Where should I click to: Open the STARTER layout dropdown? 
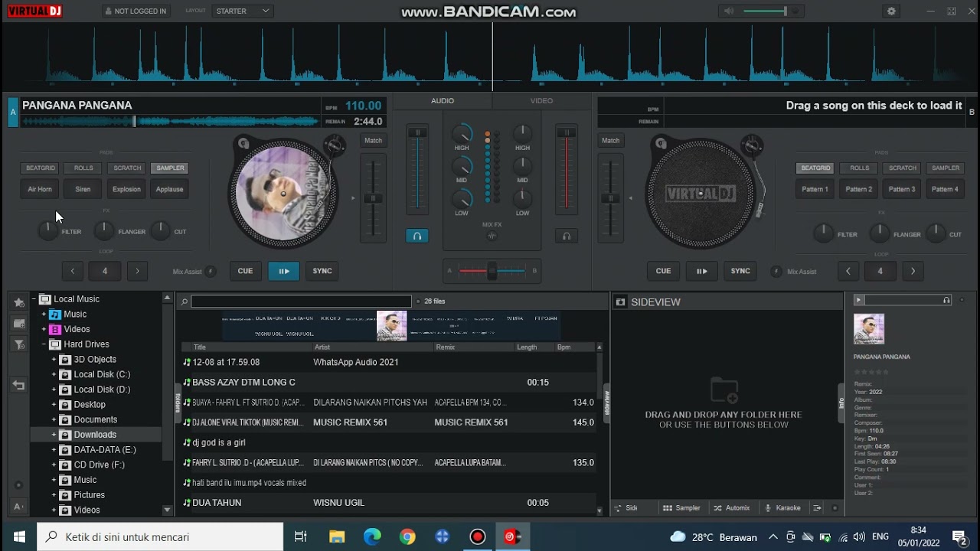point(242,11)
